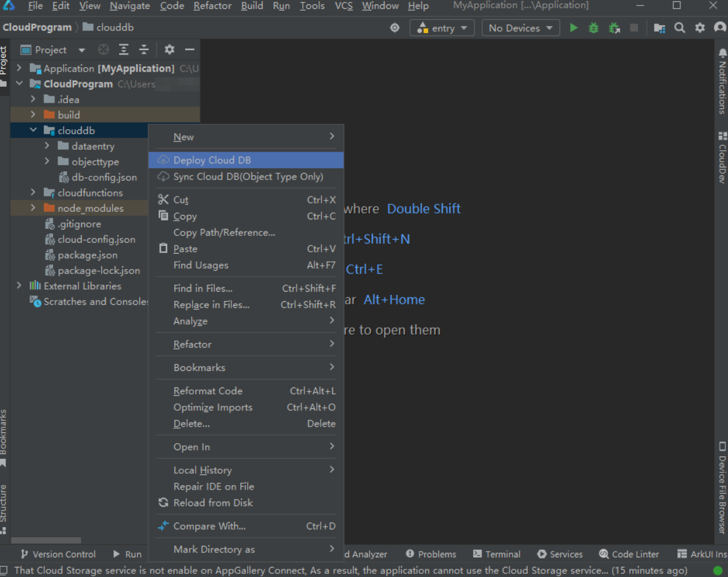Open the Device File Browser side panel
The height and width of the screenshot is (577, 728).
pos(722,488)
